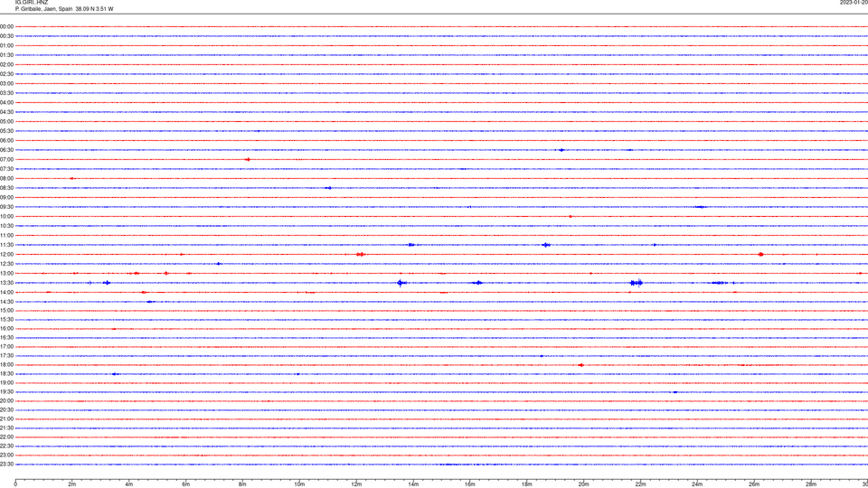Click the '12:00' trace time label
This screenshot has width=868, height=488.
(6, 255)
